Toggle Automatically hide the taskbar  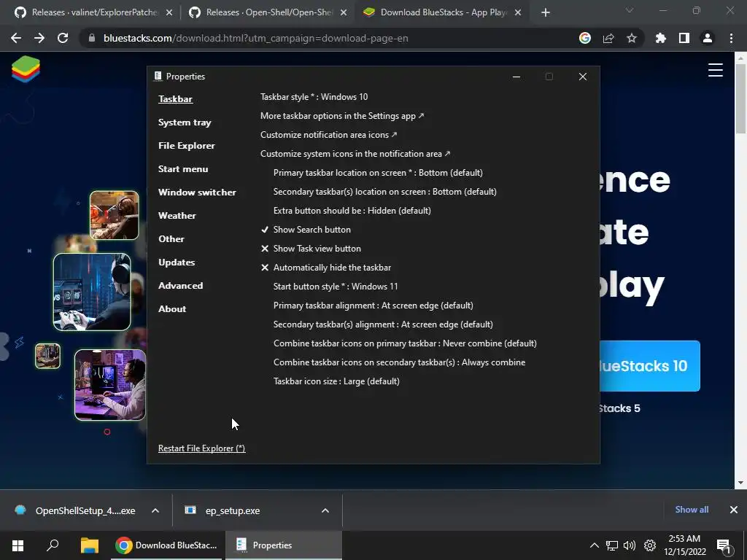coord(326,268)
